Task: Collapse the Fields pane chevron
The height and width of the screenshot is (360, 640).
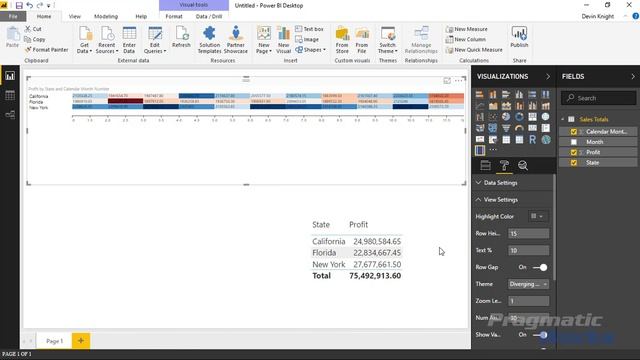Action: 633,76
